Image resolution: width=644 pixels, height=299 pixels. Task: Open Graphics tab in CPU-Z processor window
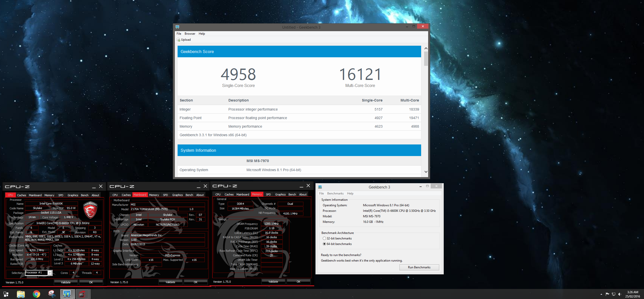(73, 195)
